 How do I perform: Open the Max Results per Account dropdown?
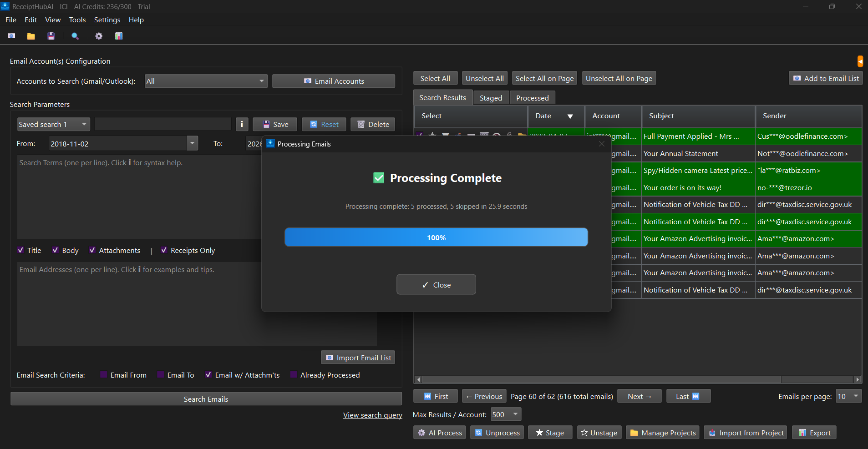coord(506,414)
